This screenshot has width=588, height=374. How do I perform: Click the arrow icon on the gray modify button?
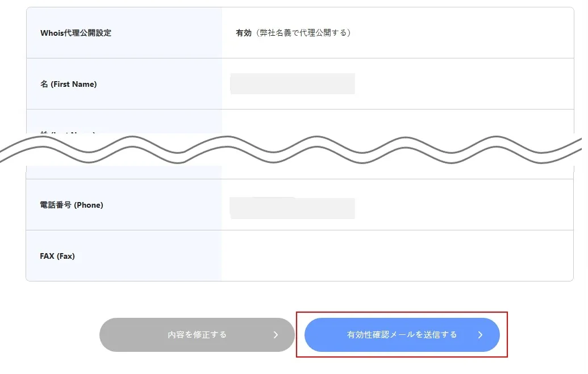click(276, 335)
